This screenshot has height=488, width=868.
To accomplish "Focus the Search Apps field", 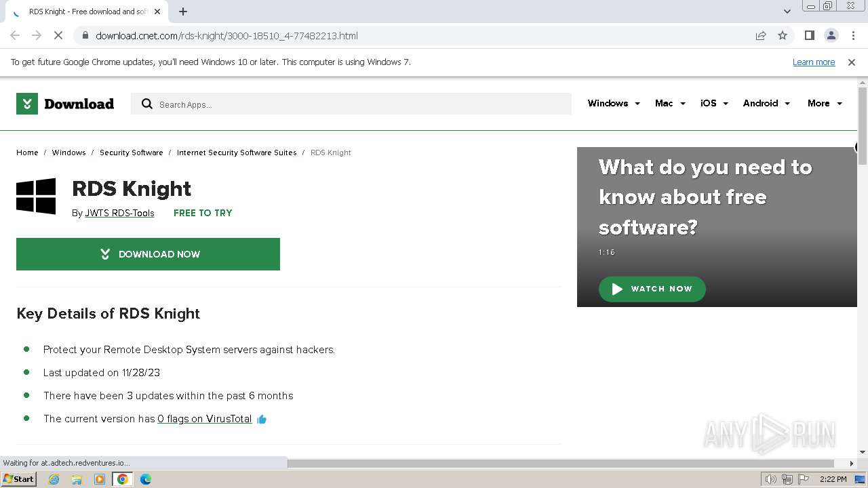I will (x=351, y=104).
